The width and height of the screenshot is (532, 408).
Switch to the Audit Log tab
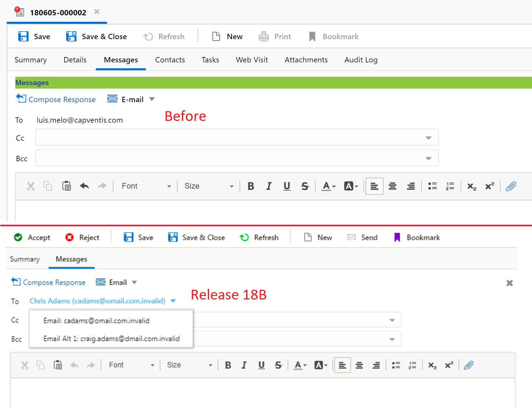[361, 60]
